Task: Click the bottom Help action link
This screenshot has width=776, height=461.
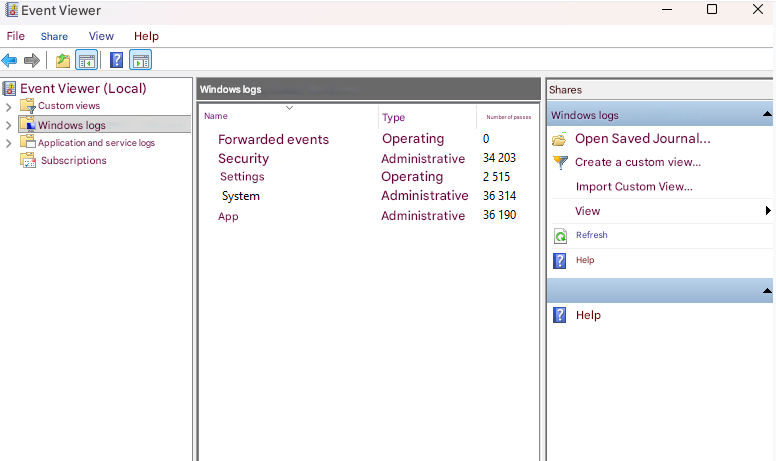Action: tap(588, 315)
